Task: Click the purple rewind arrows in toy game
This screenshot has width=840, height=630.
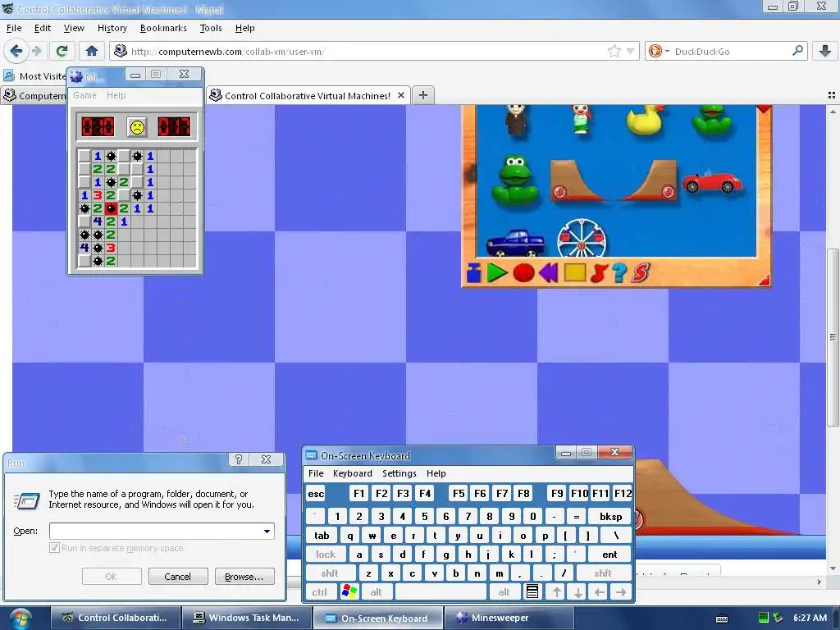Action: (x=549, y=272)
